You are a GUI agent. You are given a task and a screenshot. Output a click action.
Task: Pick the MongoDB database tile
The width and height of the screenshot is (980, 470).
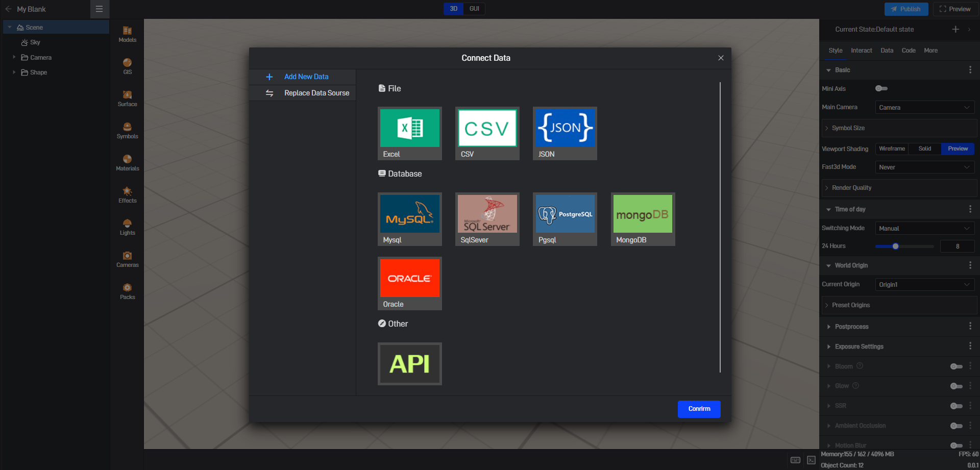pyautogui.click(x=643, y=219)
